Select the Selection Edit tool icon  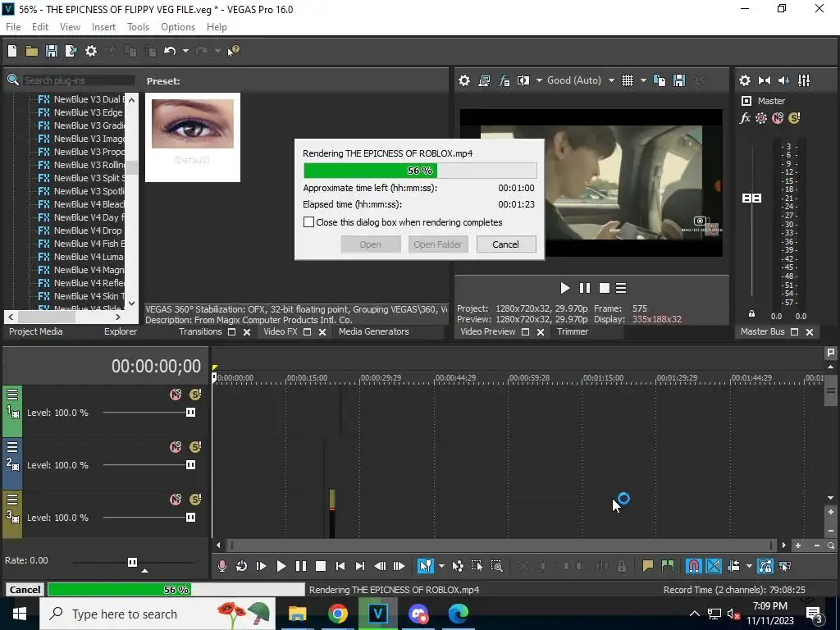[x=477, y=566]
